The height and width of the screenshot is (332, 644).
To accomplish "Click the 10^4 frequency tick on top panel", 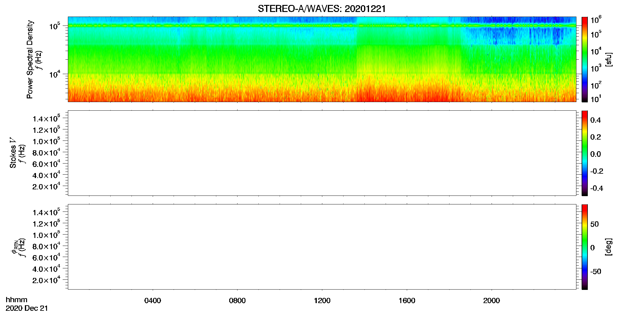I will [x=55, y=74].
